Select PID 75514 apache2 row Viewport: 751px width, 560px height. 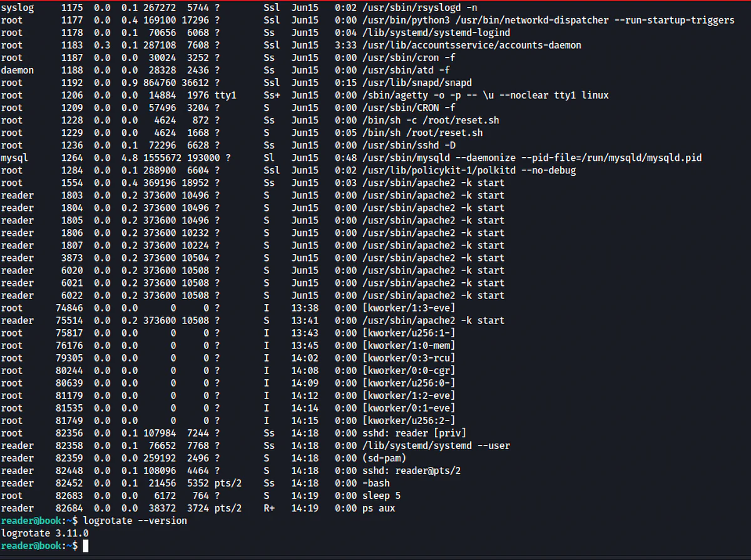(x=252, y=320)
